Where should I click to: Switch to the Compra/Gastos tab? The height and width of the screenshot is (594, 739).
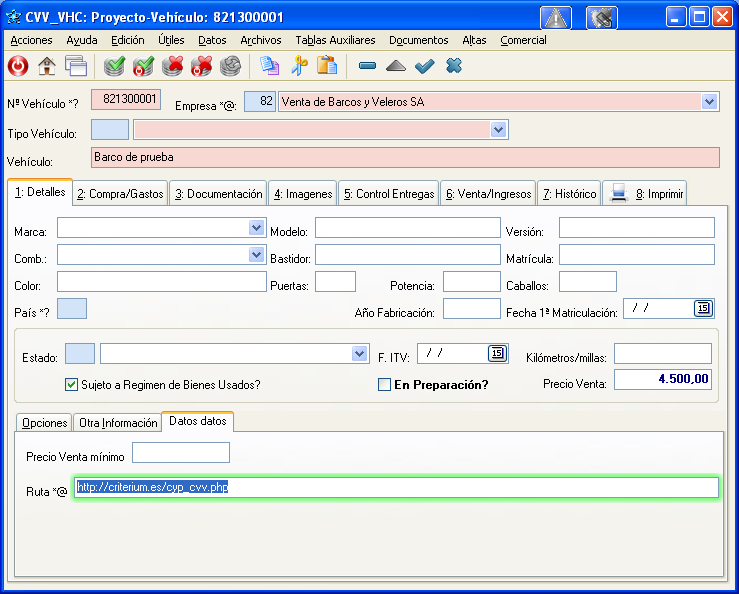(x=119, y=194)
